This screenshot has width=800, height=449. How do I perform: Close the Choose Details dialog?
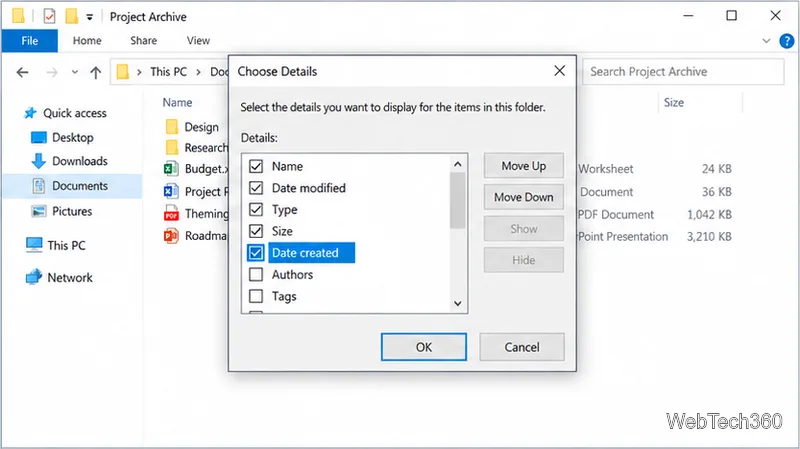[x=559, y=71]
